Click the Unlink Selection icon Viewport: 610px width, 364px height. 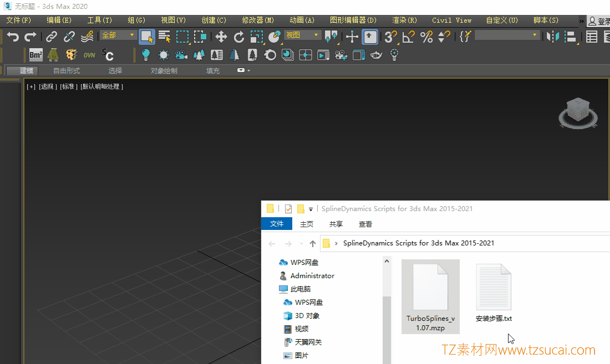tap(69, 37)
